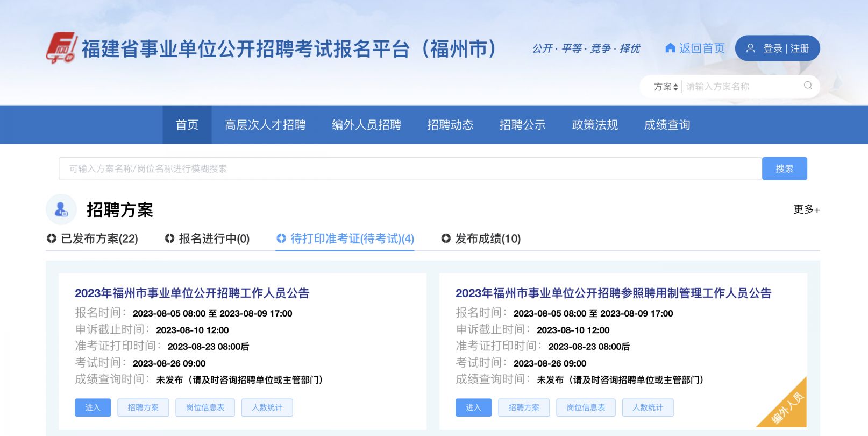Image resolution: width=868 pixels, height=436 pixels.
Task: Click the icon beside 报名进行中(0)
Action: click(x=169, y=238)
